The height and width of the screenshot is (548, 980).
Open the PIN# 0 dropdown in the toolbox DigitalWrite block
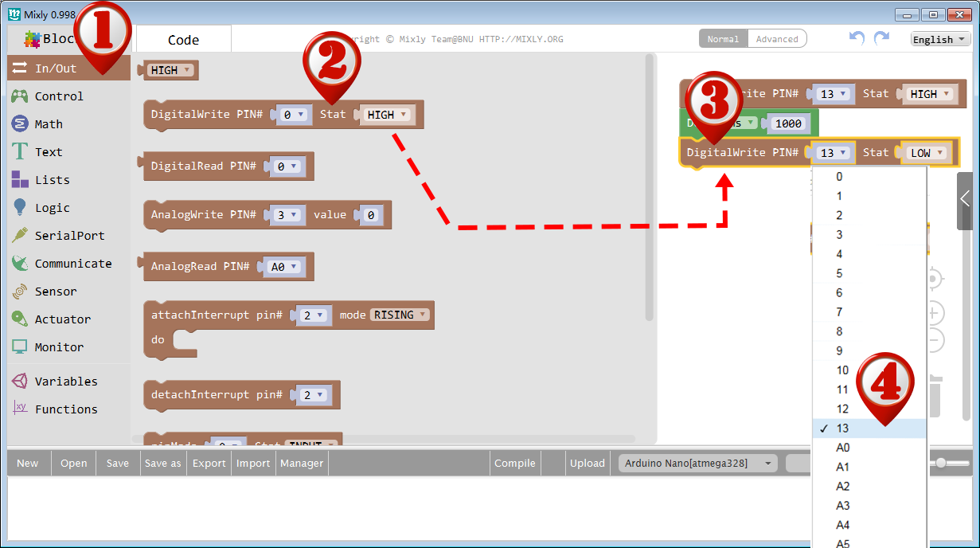point(291,115)
